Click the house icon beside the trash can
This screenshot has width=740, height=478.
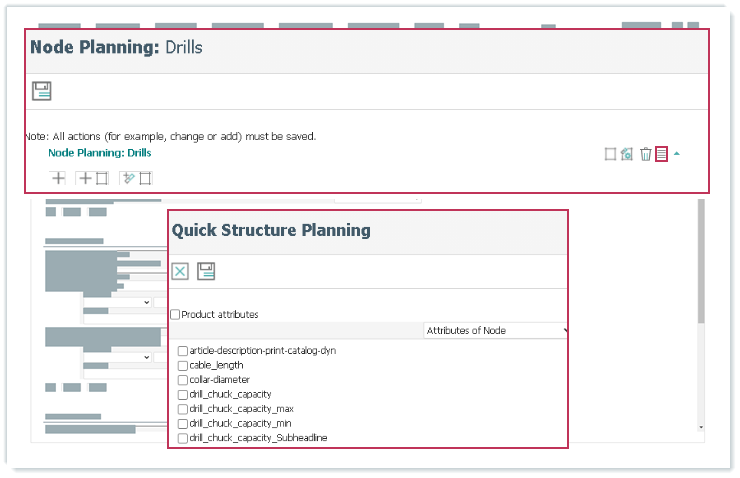click(627, 154)
